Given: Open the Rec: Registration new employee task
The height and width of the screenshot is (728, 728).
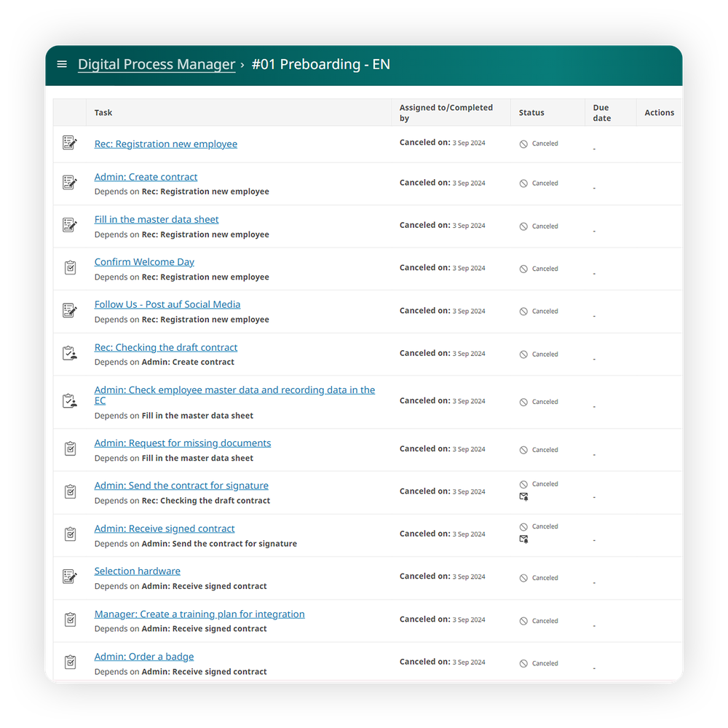Looking at the screenshot, I should (165, 143).
